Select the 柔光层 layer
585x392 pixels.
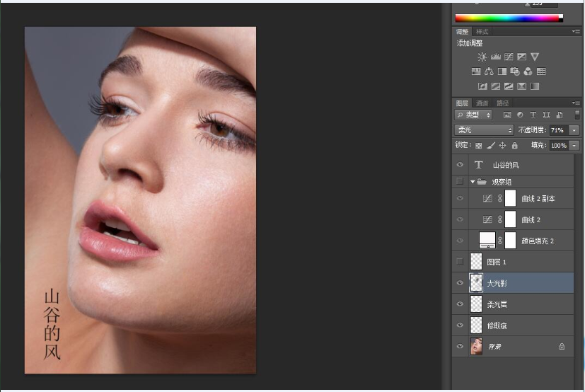(x=497, y=304)
